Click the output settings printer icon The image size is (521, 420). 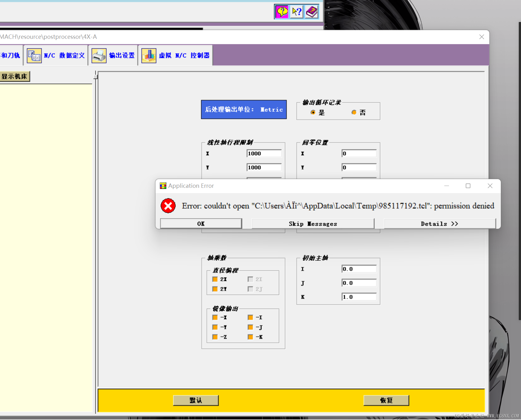[x=99, y=56]
